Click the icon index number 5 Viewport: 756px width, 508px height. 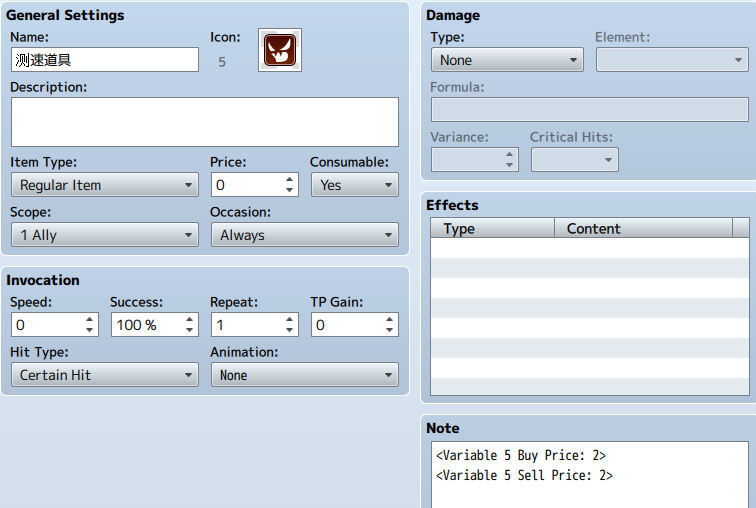tap(222, 62)
